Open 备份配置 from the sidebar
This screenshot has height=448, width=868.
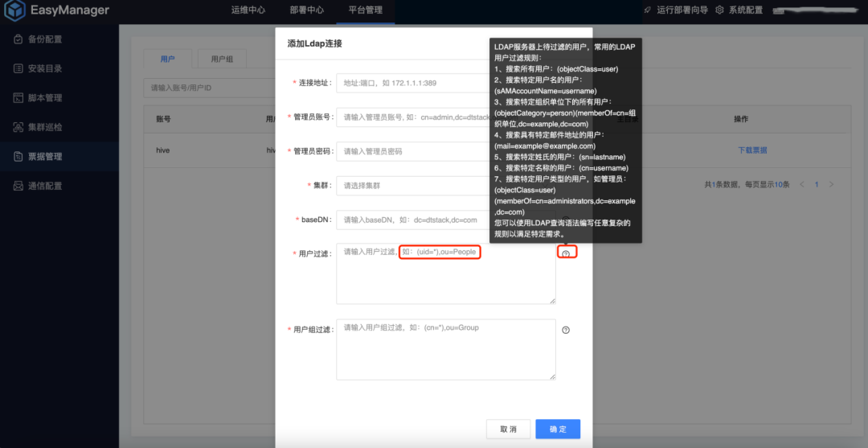click(45, 39)
